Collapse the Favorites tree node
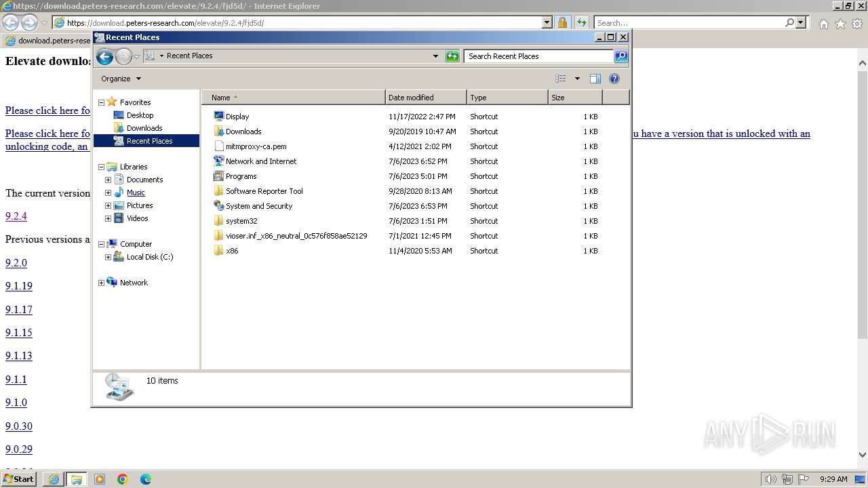Image resolution: width=868 pixels, height=488 pixels. 102,102
